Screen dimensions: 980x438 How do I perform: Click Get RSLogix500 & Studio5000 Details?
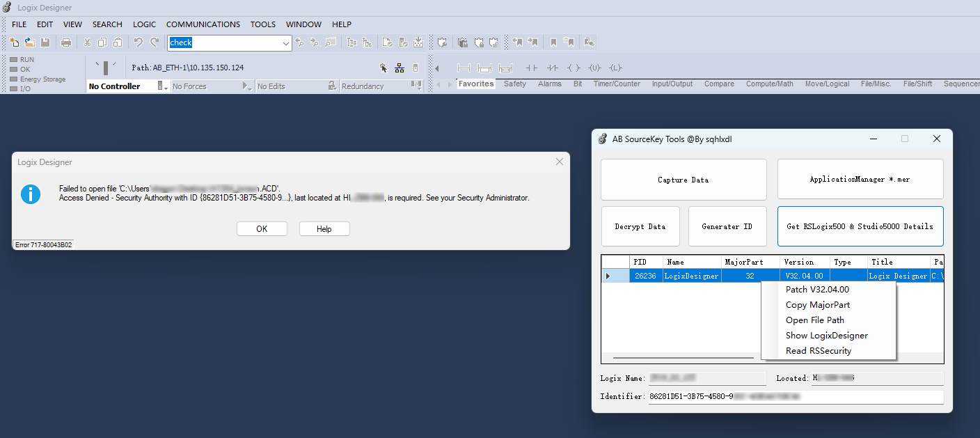860,226
